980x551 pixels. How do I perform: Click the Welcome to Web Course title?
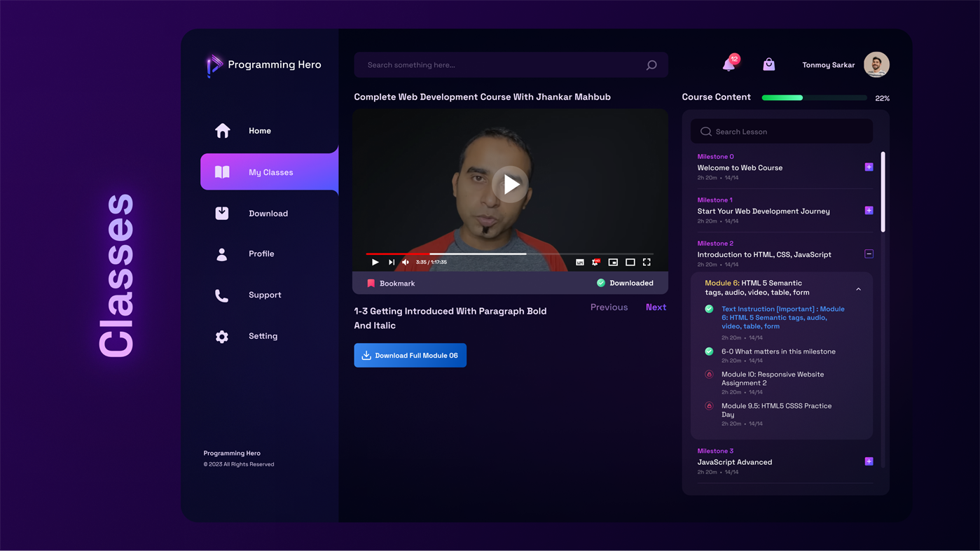pos(740,168)
